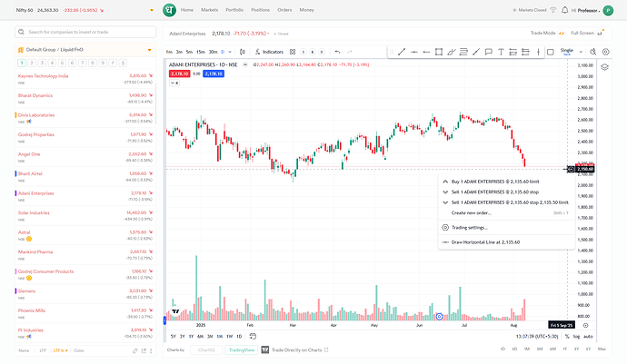627x364 pixels.
Task: Click the purple marker beside Siemens
Action: point(16,291)
